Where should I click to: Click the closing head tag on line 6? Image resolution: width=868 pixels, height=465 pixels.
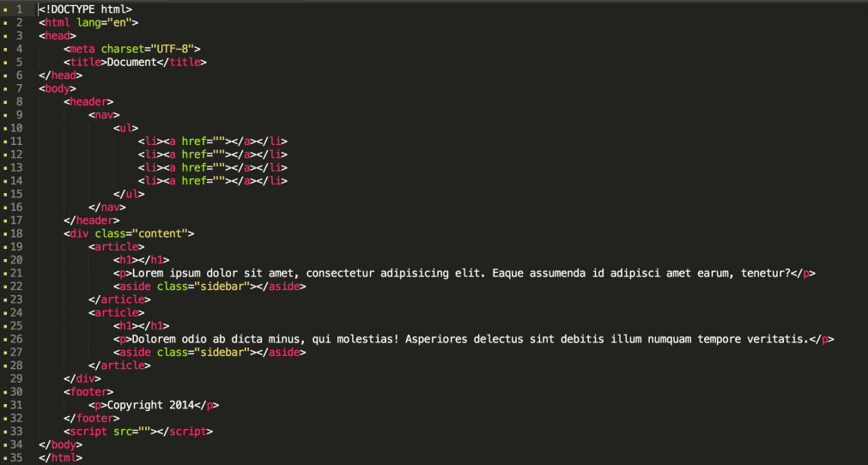pyautogui.click(x=60, y=75)
